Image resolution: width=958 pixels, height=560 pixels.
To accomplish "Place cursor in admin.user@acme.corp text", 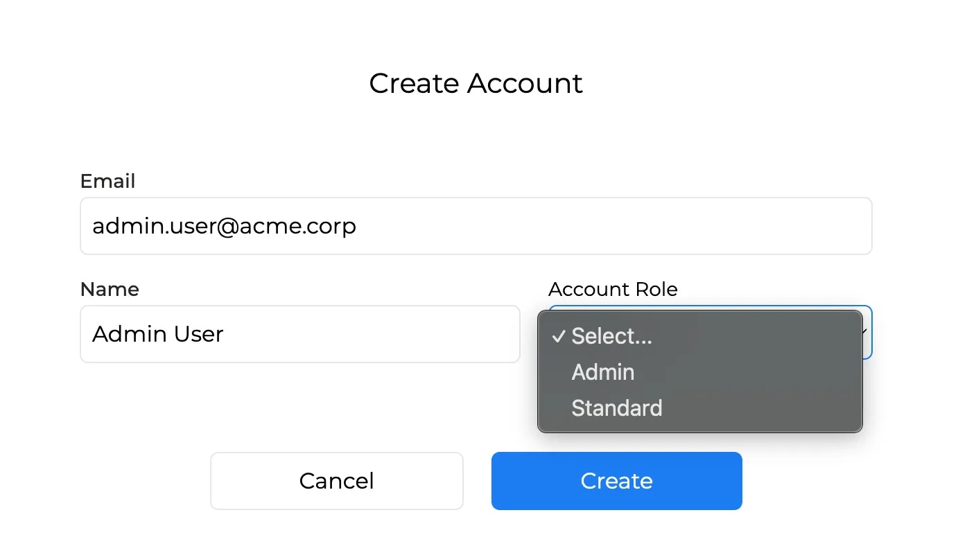I will tap(224, 226).
